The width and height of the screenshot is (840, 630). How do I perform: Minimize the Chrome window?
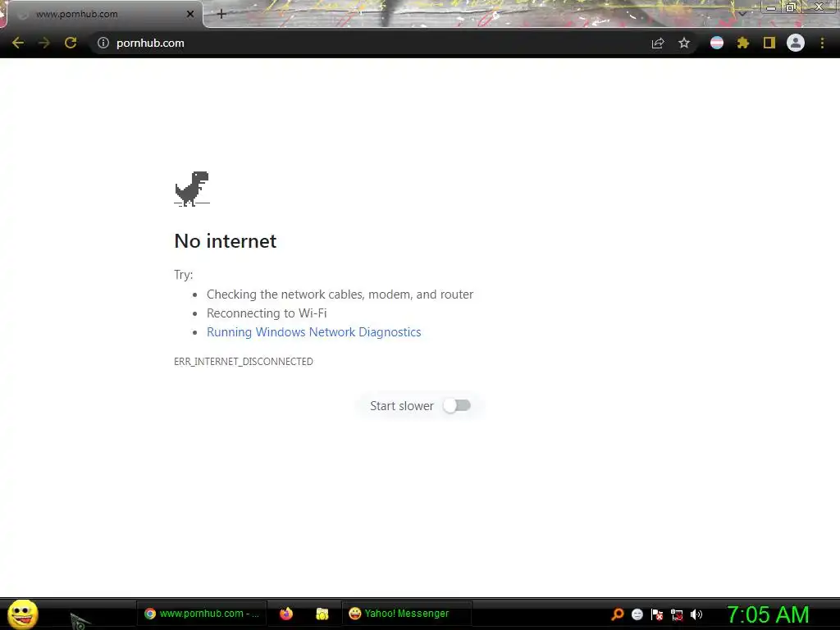click(x=771, y=7)
